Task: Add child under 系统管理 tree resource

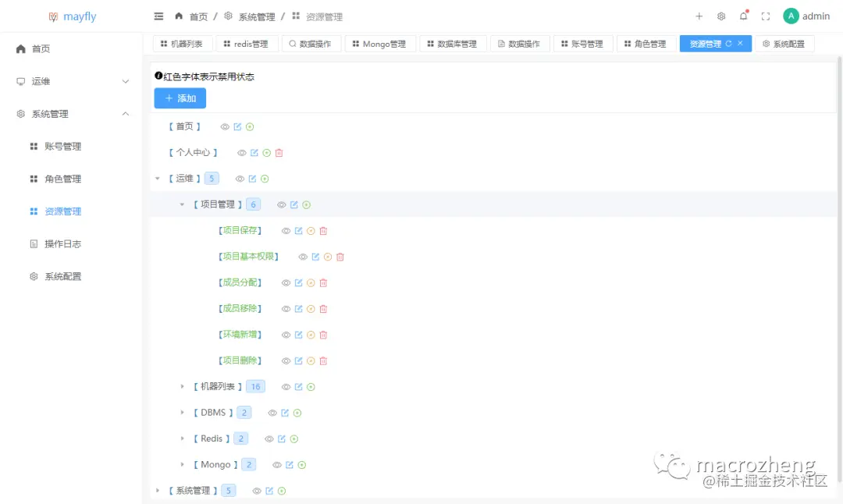Action: 282,491
